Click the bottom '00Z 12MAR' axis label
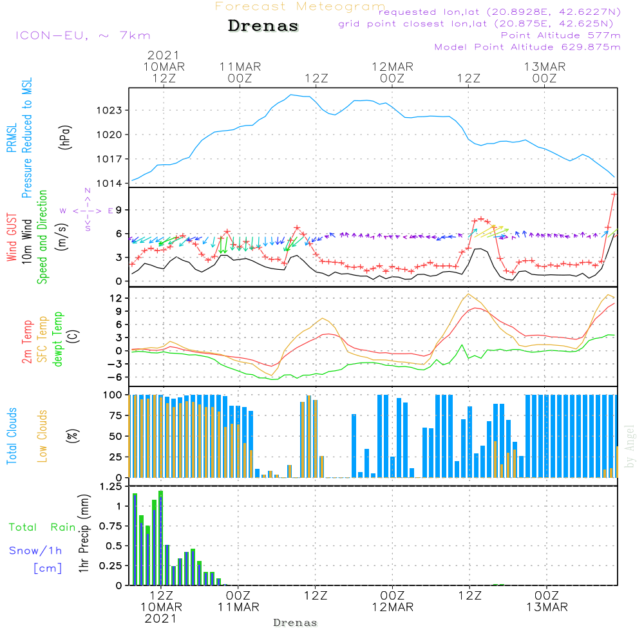644x644 pixels. (x=393, y=601)
